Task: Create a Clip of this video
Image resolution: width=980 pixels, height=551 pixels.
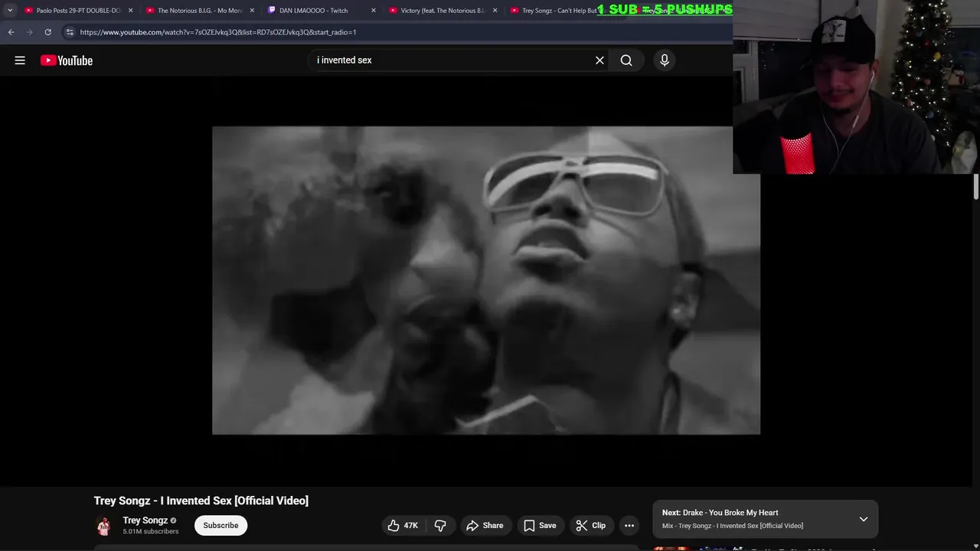Action: point(590,526)
